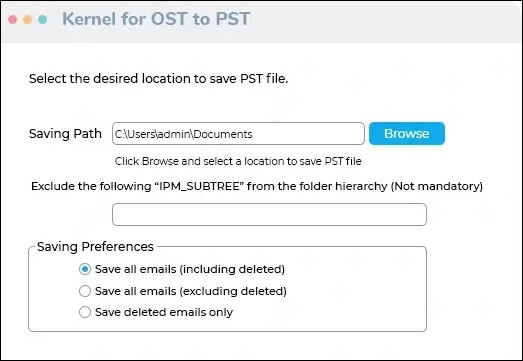
Task: Click the Exclude IPM_SUBTREE instruction label
Action: pos(257,186)
